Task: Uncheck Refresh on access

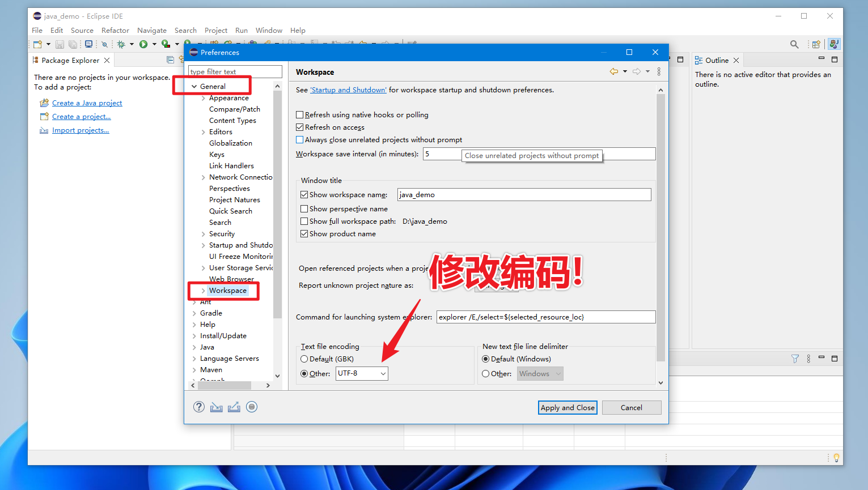Action: pos(299,127)
